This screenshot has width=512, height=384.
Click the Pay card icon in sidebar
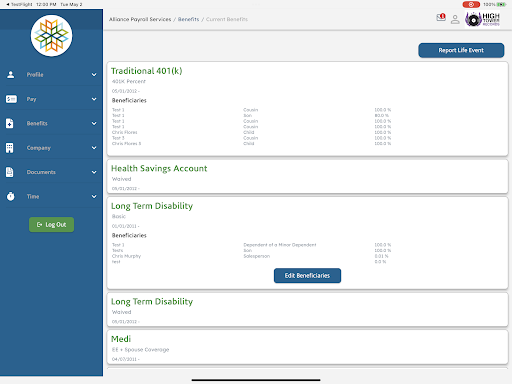11,99
